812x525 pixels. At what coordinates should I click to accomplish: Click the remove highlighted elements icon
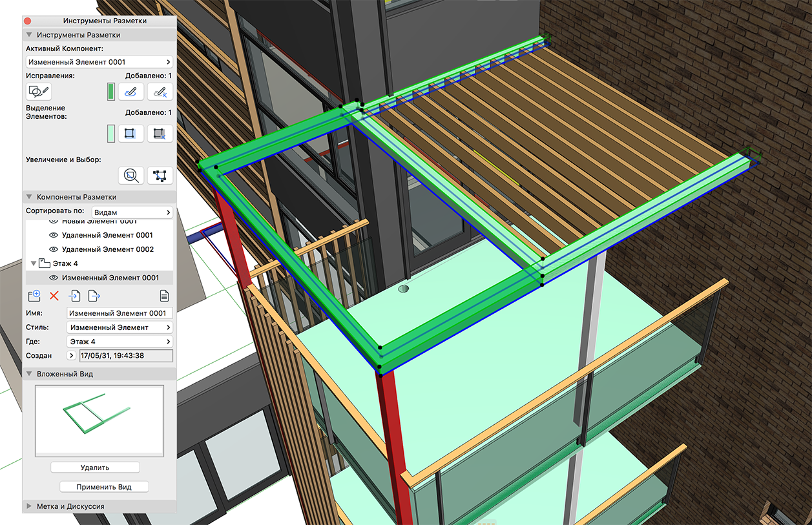(x=160, y=134)
